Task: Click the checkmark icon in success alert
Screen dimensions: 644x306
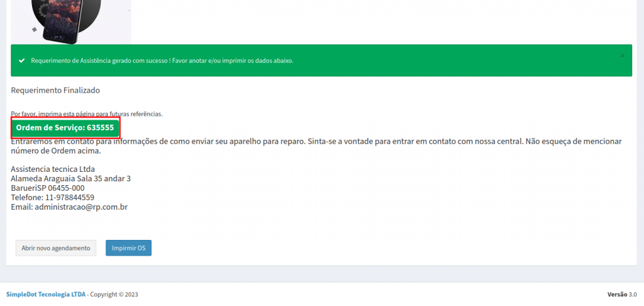Action: pyautogui.click(x=22, y=61)
